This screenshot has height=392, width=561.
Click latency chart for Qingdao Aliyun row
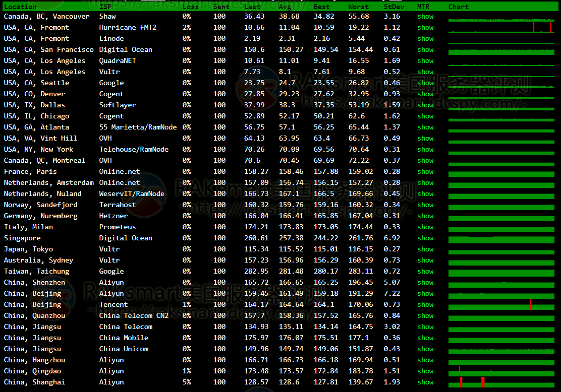click(x=501, y=371)
